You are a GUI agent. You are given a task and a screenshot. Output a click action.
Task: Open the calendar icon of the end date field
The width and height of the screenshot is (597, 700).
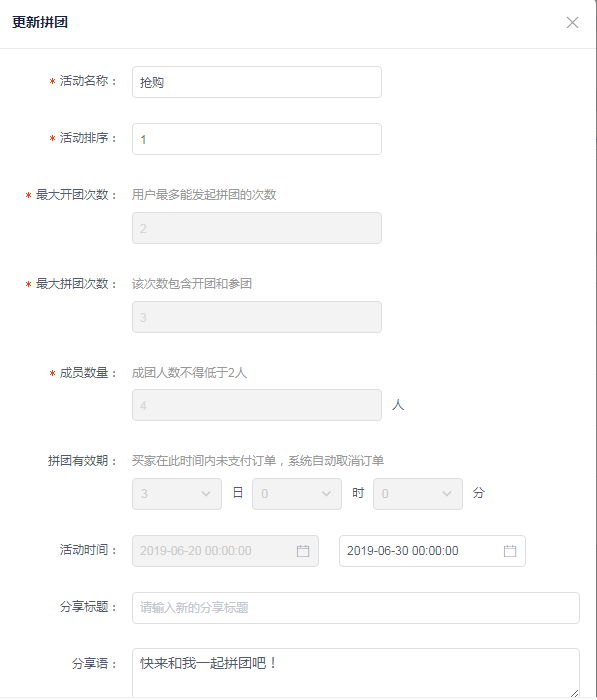coord(509,551)
